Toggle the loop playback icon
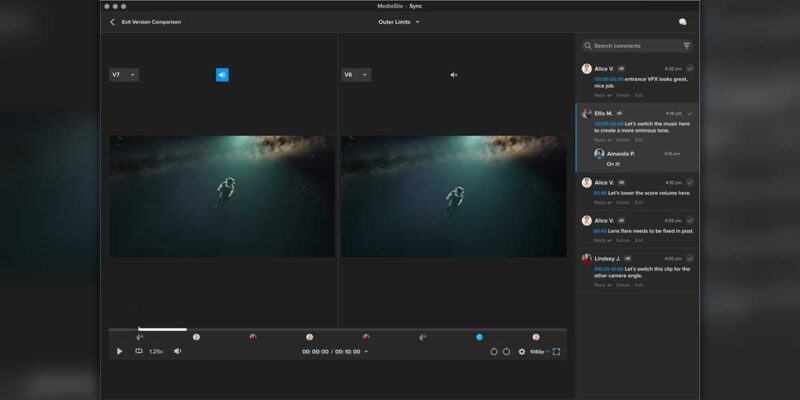The width and height of the screenshot is (800, 400). [x=139, y=351]
